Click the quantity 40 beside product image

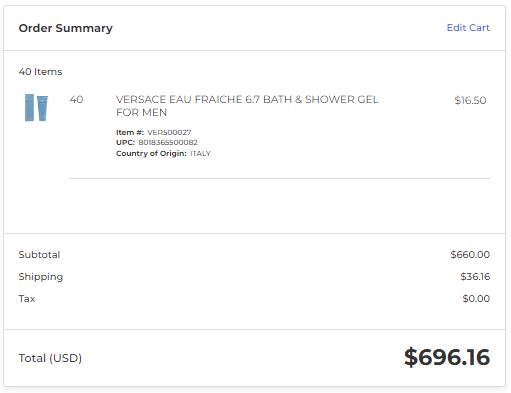pos(76,99)
